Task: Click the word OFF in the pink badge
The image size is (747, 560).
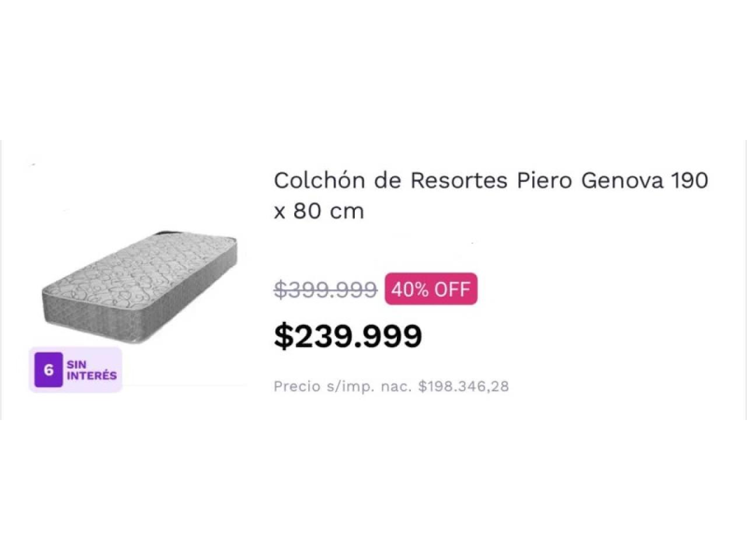Action: click(452, 289)
